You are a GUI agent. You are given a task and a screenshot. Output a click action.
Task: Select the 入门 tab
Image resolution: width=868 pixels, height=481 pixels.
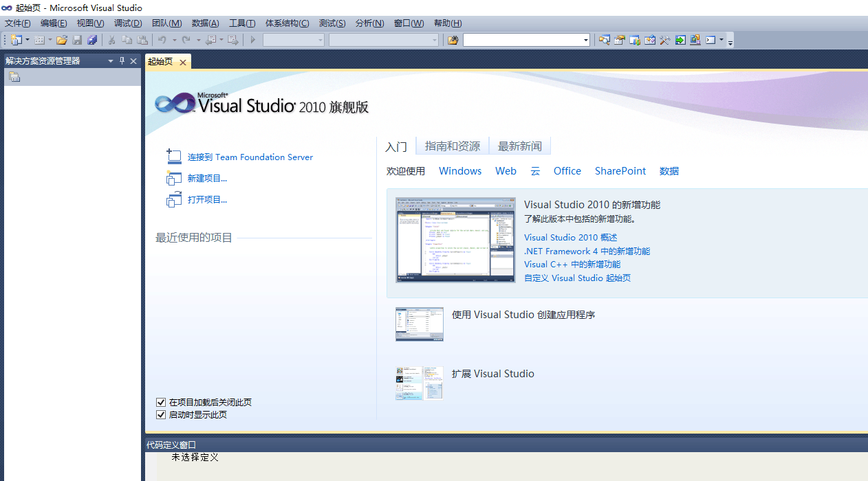396,147
